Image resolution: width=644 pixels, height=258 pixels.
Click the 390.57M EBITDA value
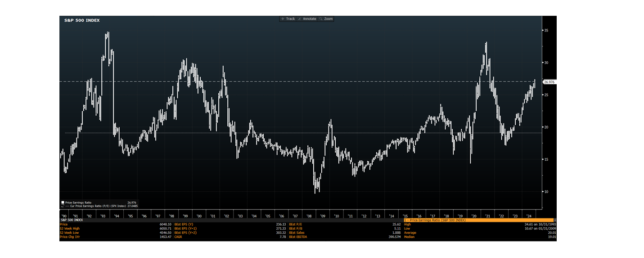394,236
